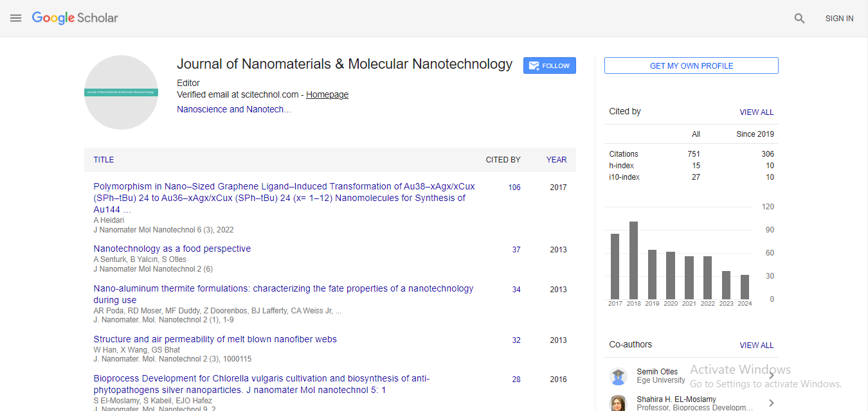Click the i10-index label
Viewport: 868px width, 411px height.
pos(624,177)
